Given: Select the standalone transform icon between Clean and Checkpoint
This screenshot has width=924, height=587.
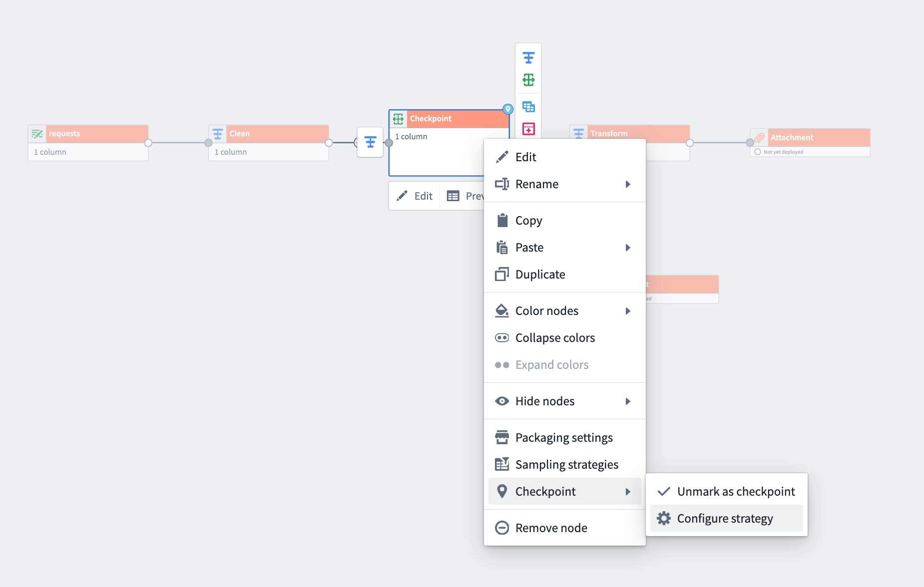Looking at the screenshot, I should 370,142.
